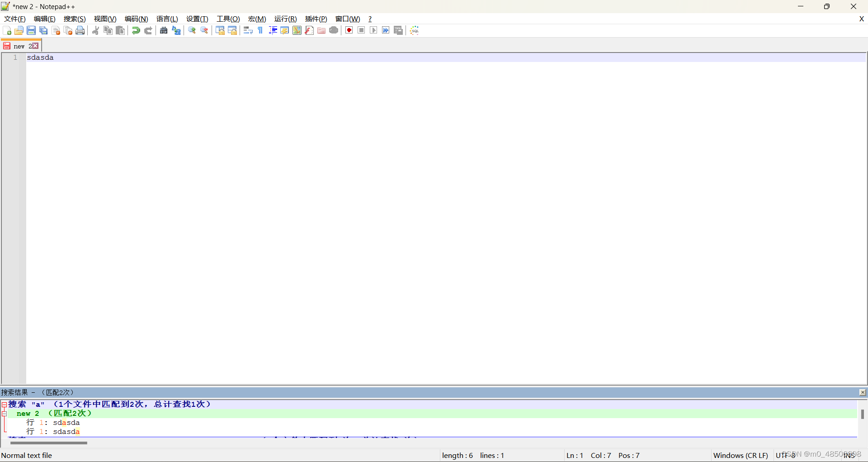
Task: Toggle Folder as Workspace icon
Action: click(x=321, y=30)
